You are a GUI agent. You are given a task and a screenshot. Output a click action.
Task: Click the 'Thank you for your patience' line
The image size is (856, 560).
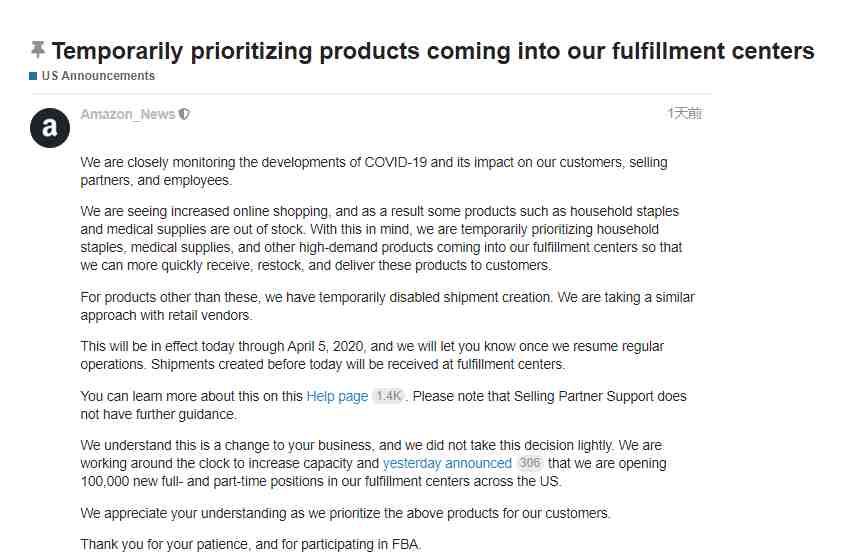pyautogui.click(x=251, y=544)
